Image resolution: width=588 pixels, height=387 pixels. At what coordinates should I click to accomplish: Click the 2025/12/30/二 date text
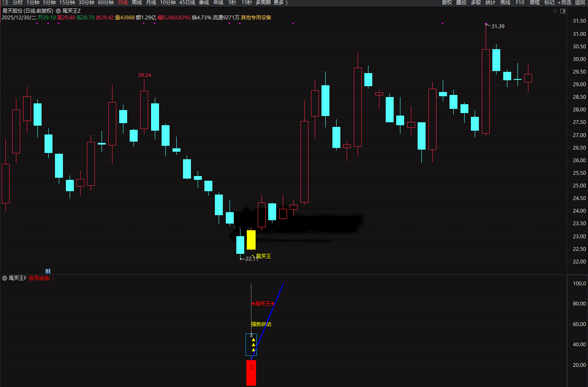(x=19, y=18)
